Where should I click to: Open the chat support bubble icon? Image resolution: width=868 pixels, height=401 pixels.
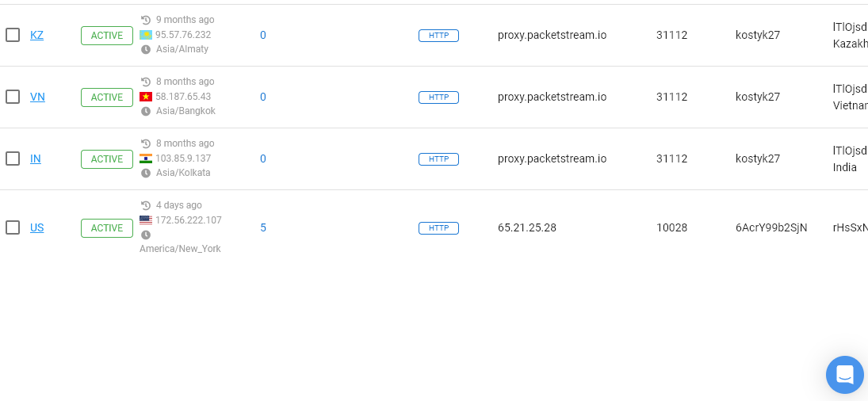[x=844, y=375]
